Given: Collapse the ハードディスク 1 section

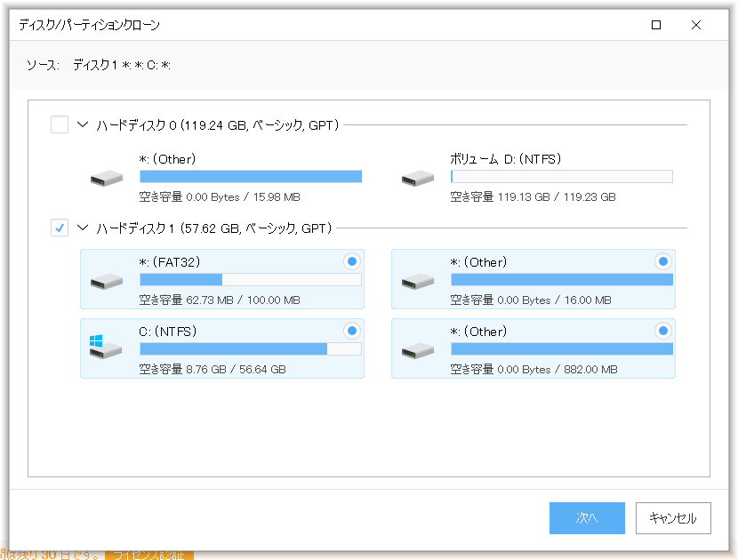Looking at the screenshot, I should pyautogui.click(x=82, y=228).
